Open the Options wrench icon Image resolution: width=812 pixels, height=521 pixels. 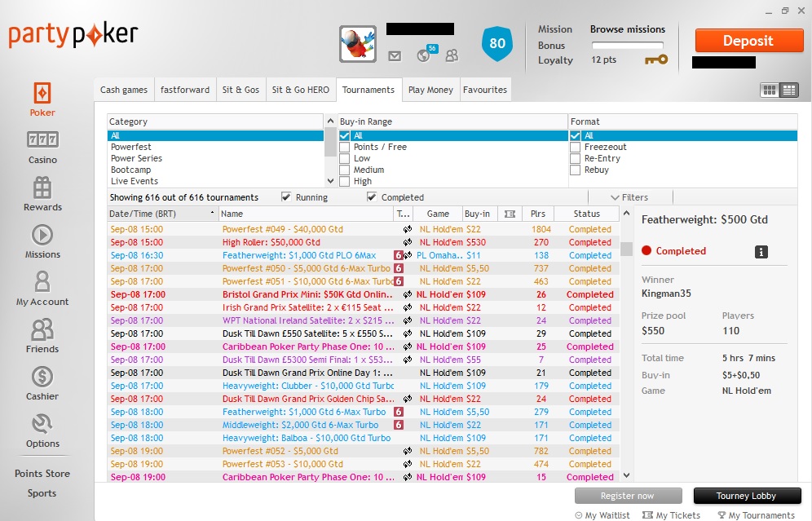pos(42,424)
